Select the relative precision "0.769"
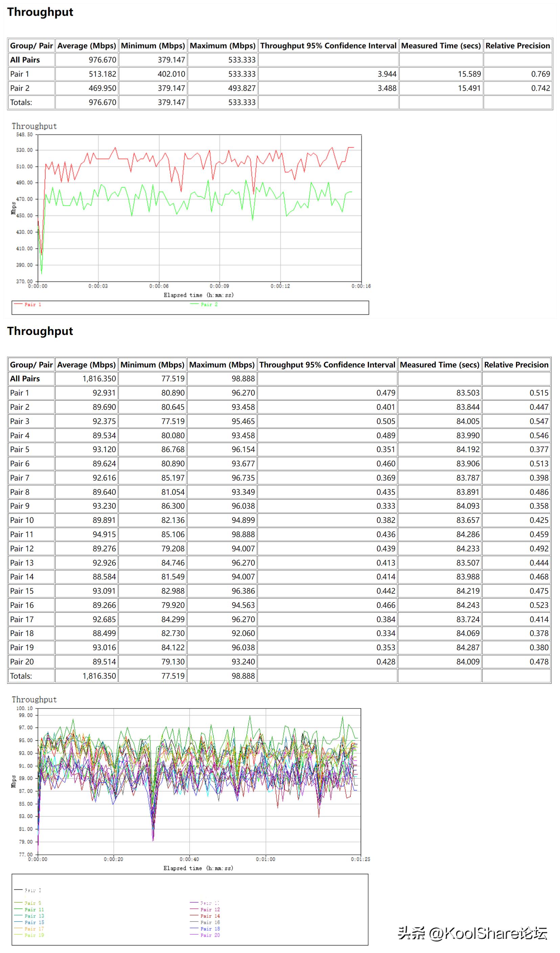The image size is (560, 953). click(x=540, y=74)
